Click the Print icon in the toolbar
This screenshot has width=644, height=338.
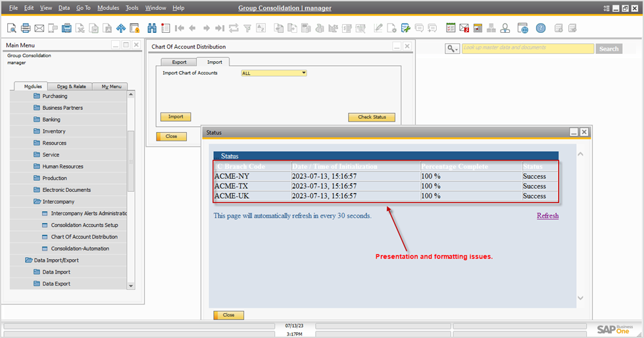click(26, 28)
